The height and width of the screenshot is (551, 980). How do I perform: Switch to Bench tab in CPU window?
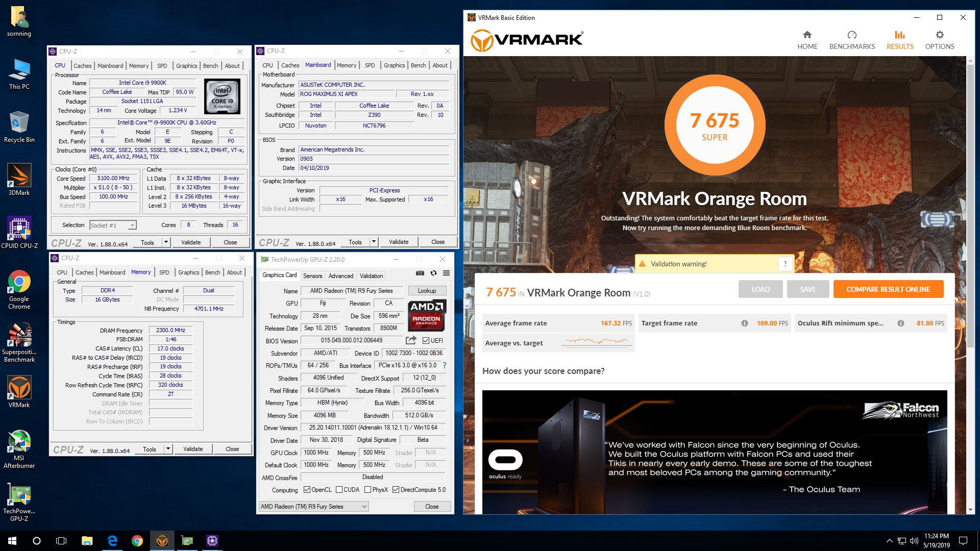pyautogui.click(x=210, y=66)
